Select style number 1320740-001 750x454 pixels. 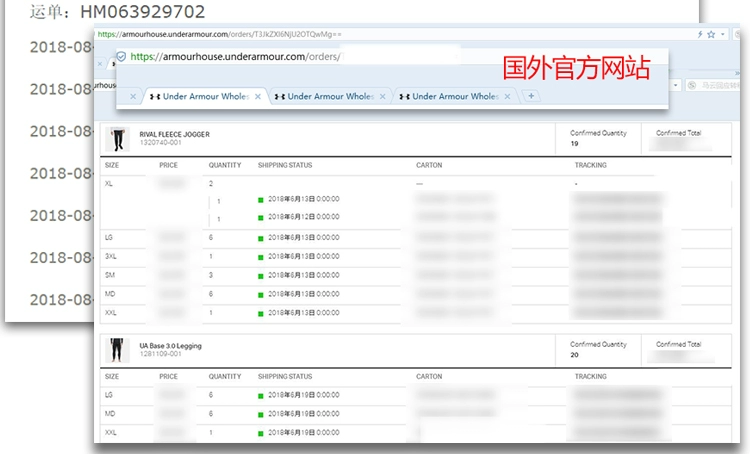(x=160, y=143)
